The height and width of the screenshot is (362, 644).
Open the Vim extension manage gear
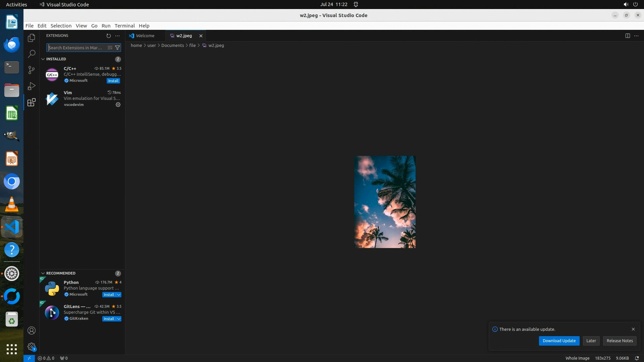pos(118,105)
